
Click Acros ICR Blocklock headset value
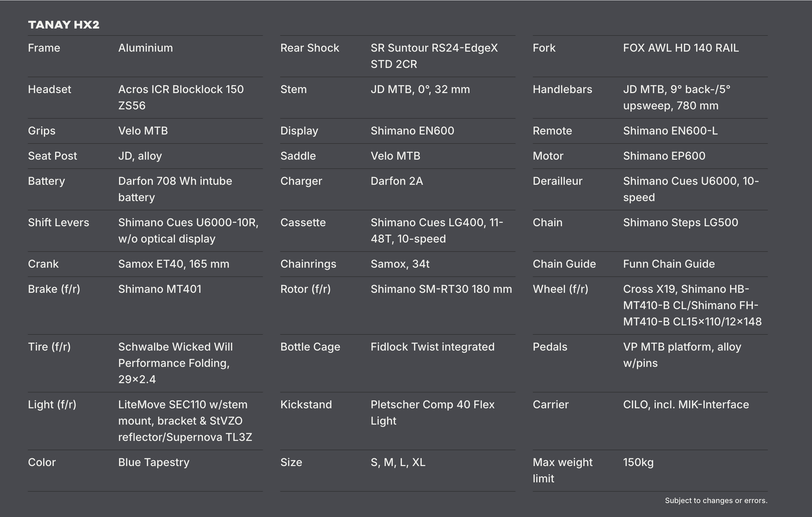point(181,97)
